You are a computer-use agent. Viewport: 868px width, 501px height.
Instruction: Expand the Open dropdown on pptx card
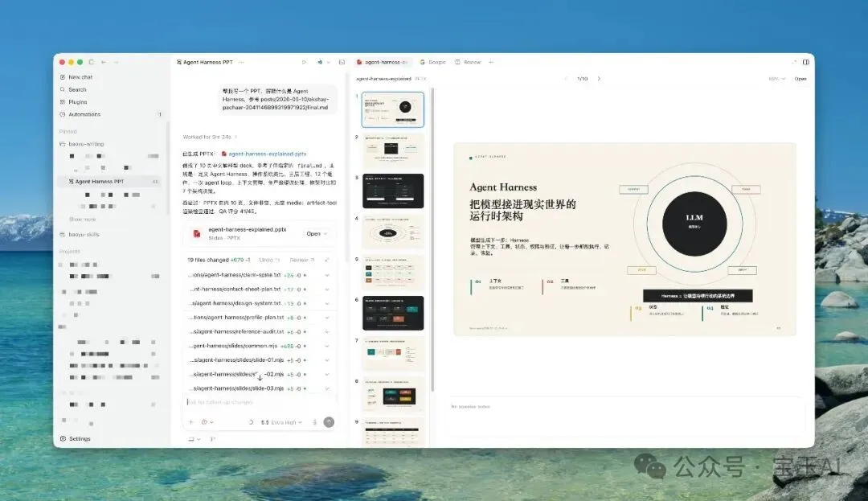(325, 234)
